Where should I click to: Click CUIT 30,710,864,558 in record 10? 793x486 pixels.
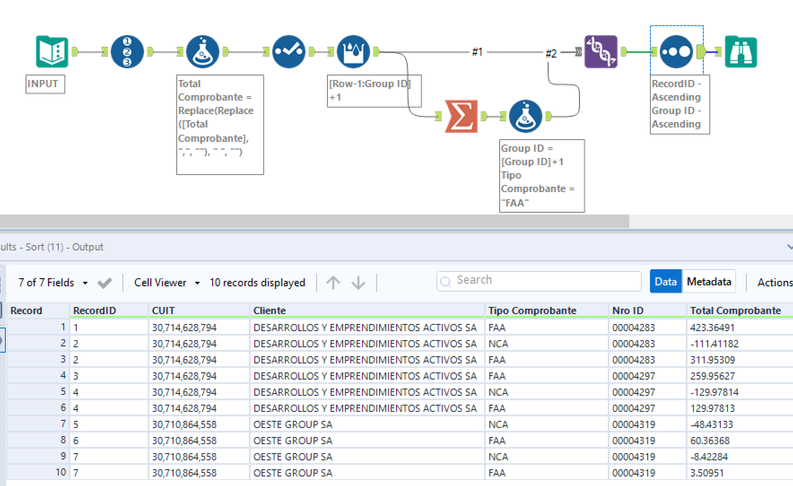199,473
